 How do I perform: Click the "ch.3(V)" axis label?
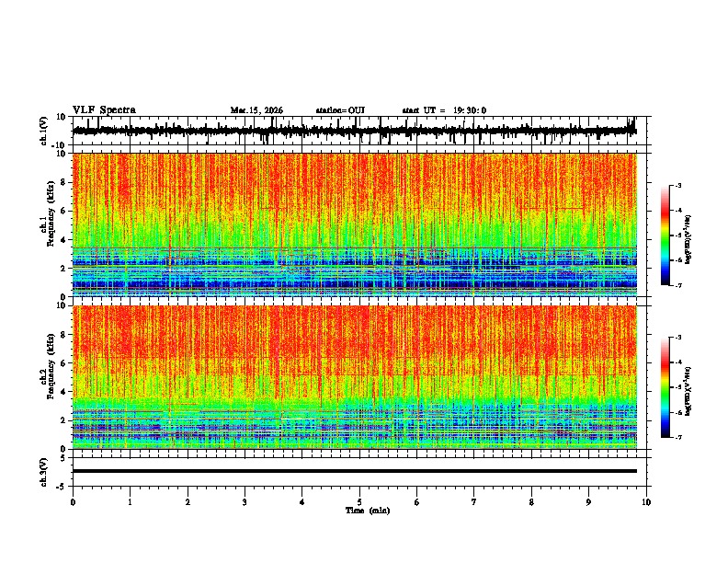[44, 472]
